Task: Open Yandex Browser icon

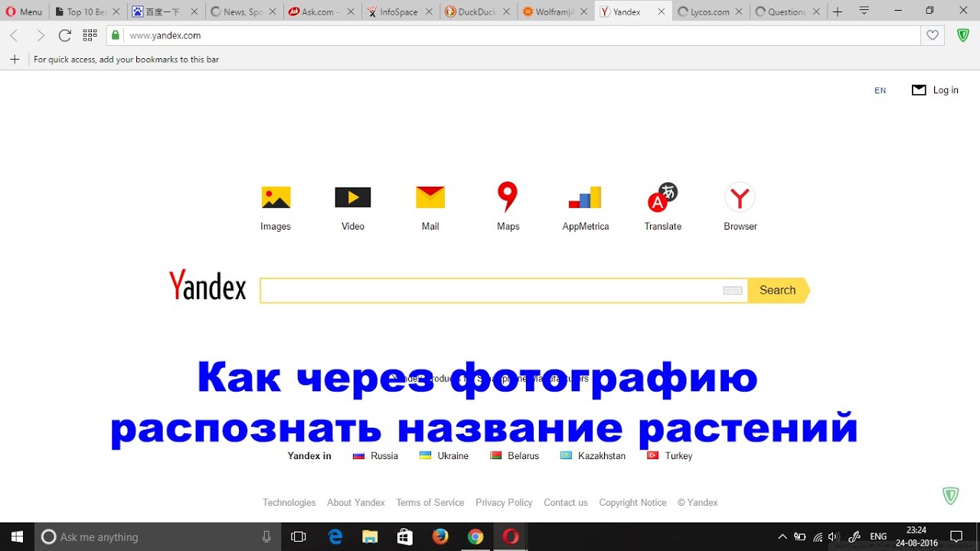Action: tap(740, 197)
